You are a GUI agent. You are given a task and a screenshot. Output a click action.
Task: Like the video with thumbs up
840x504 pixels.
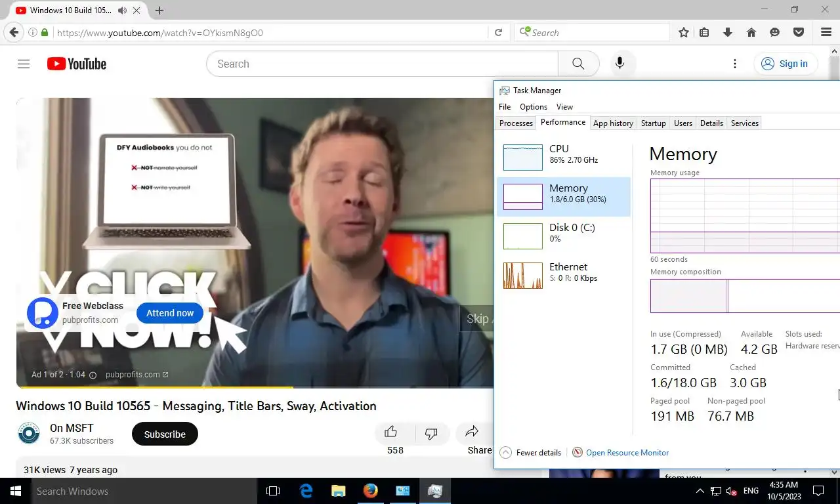(x=391, y=432)
